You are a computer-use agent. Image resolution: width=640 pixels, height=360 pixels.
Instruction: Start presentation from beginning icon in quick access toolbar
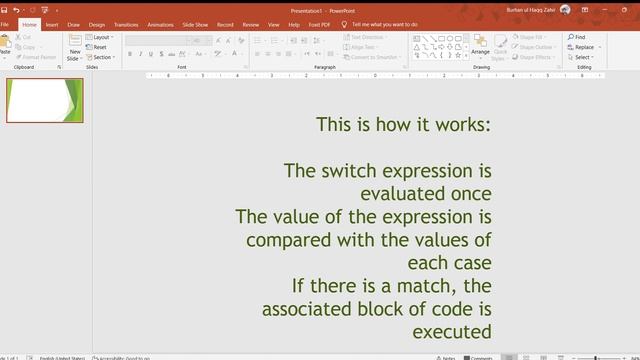(x=44, y=10)
